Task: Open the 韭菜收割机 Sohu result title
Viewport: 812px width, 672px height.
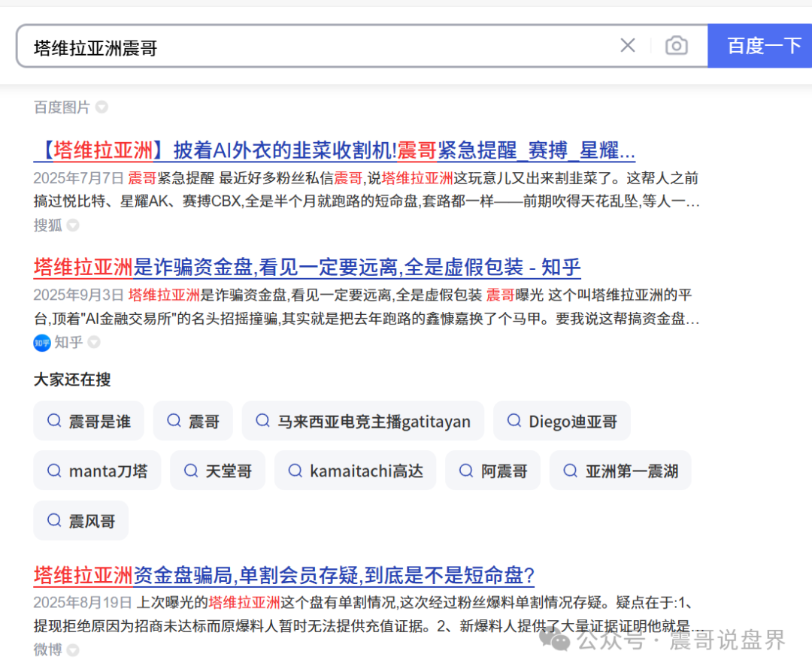Action: 335,150
